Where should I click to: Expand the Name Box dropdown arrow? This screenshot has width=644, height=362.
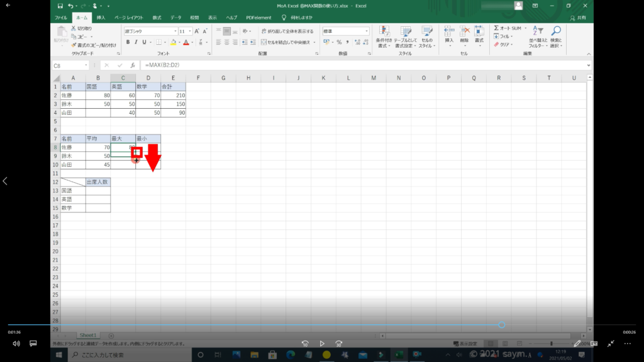tap(86, 65)
